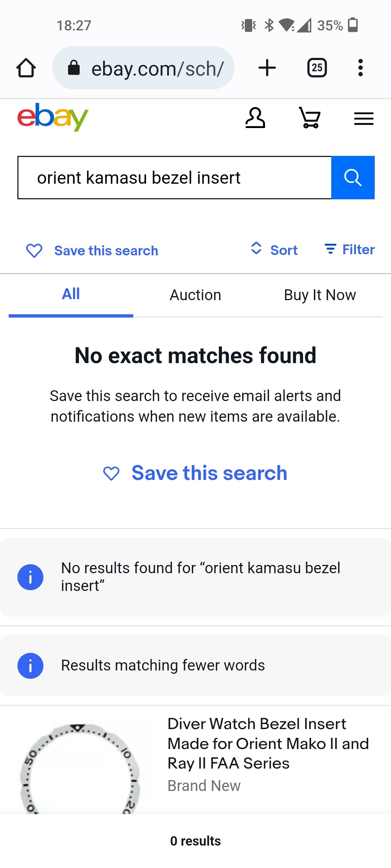Switch to the Auction tab
This screenshot has height=868, width=391.
point(195,295)
